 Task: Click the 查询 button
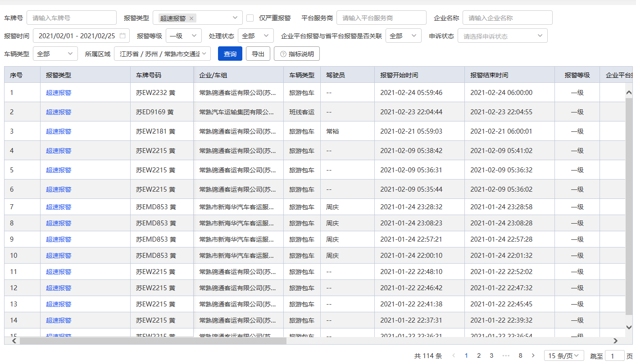pos(230,54)
